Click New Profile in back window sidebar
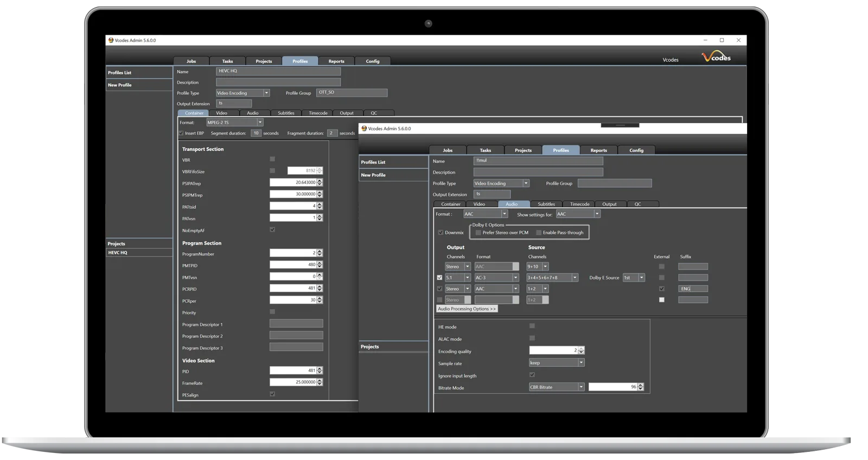 139,85
